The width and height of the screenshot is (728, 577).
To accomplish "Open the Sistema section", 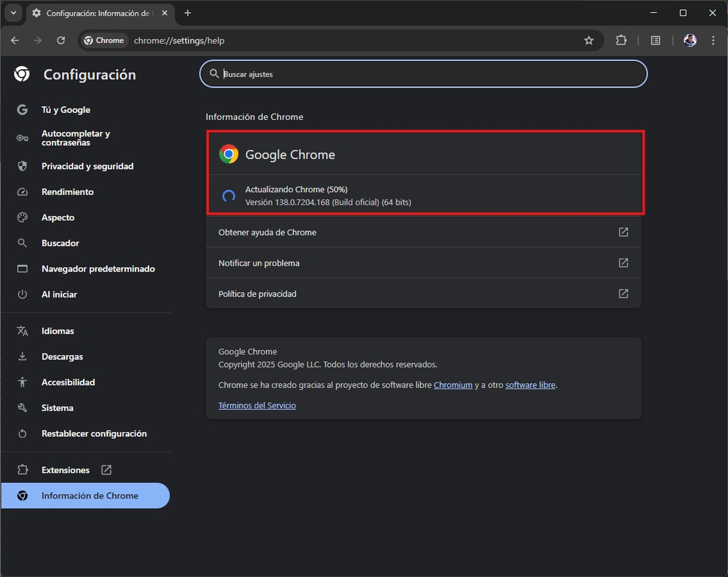I will click(86, 408).
